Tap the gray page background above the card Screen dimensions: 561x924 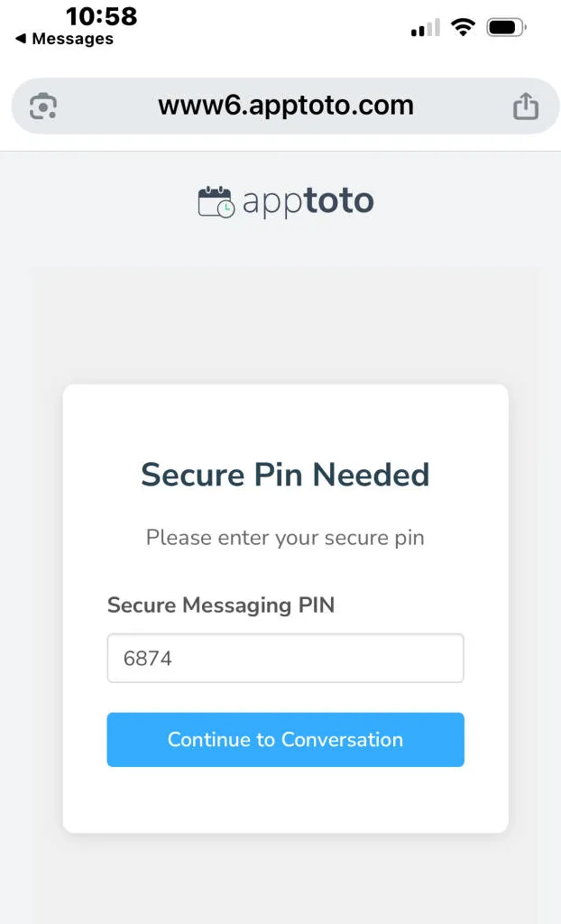click(285, 316)
